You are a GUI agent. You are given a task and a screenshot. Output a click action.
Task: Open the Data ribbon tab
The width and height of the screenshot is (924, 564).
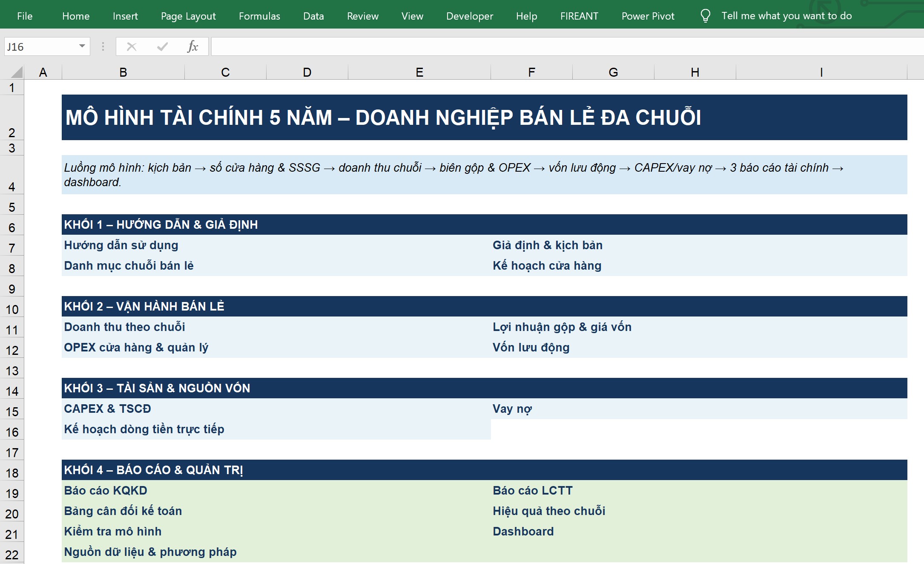(313, 16)
